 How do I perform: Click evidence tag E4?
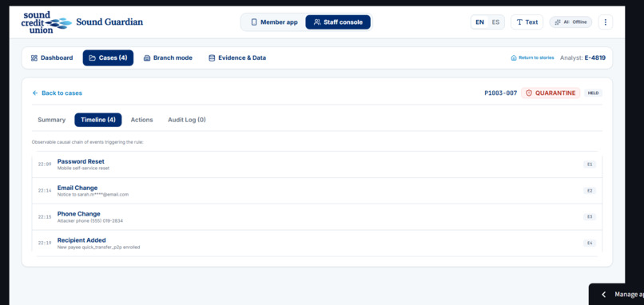590,243
